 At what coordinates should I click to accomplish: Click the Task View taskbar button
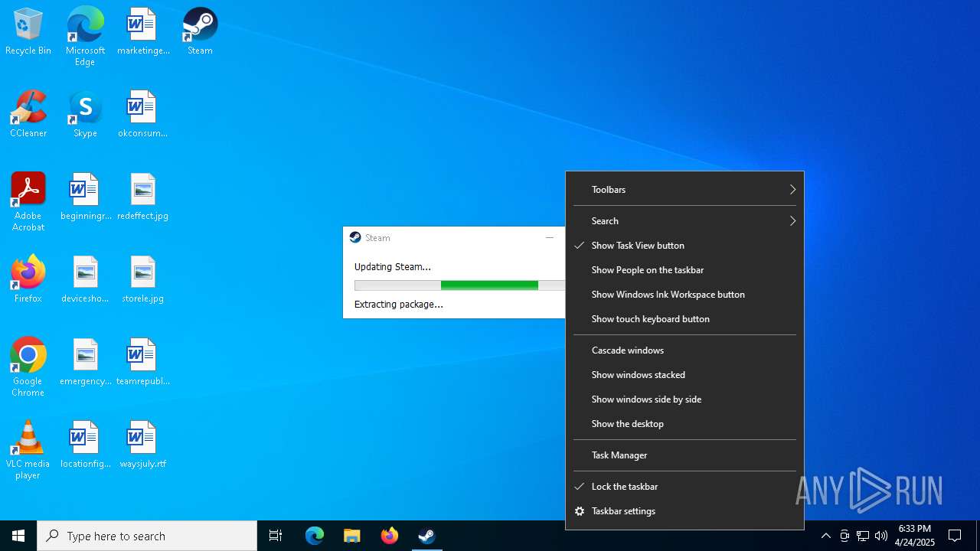276,536
